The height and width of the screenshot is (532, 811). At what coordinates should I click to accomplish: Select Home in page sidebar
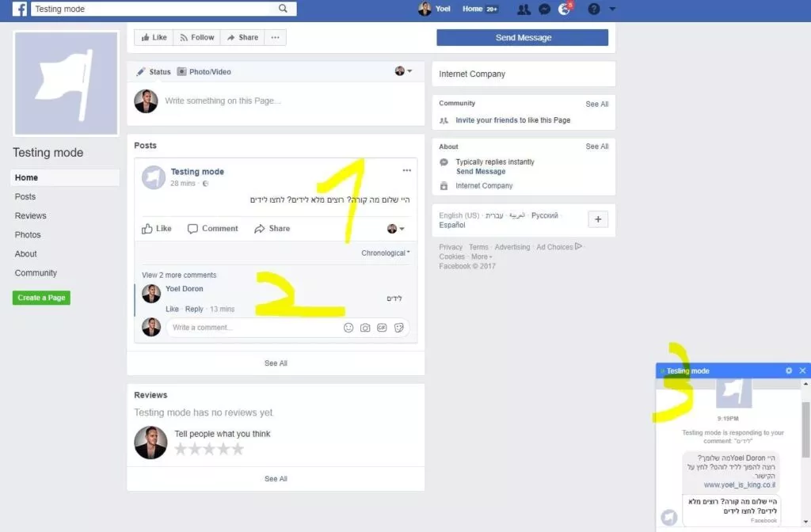[65, 177]
